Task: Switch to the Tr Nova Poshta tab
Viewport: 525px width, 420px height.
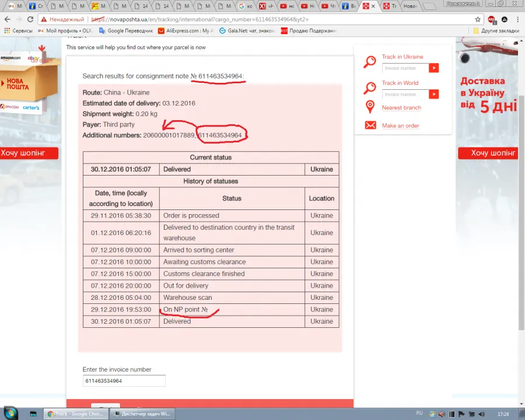Action: click(x=390, y=6)
